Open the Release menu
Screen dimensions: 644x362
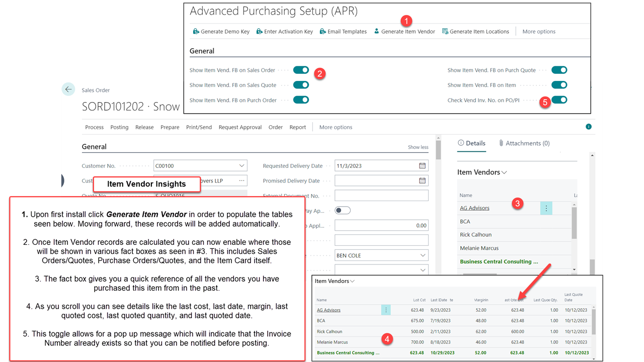(x=144, y=127)
